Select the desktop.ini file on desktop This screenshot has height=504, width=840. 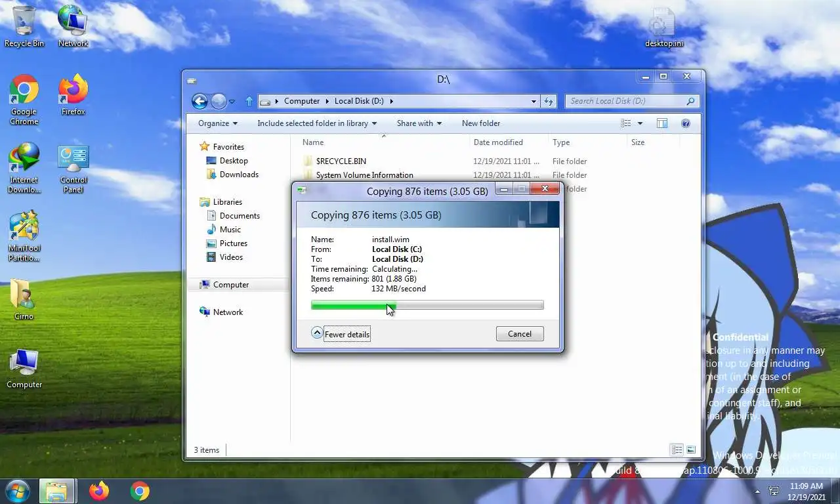(x=663, y=26)
